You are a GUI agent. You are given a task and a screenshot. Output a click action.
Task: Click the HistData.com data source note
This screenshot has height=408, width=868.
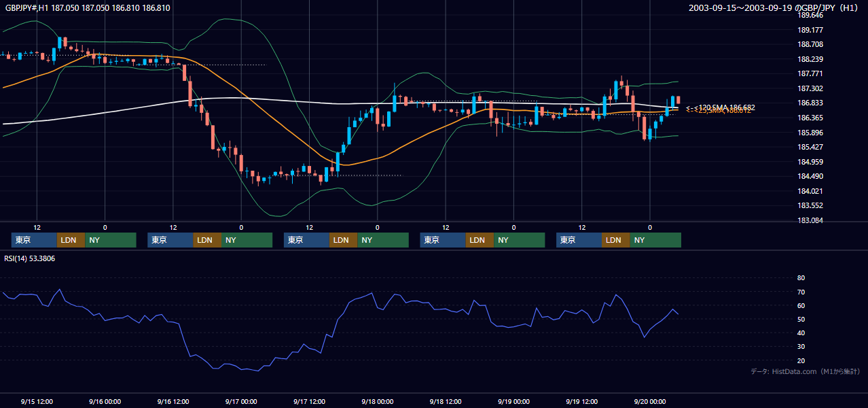coord(806,371)
